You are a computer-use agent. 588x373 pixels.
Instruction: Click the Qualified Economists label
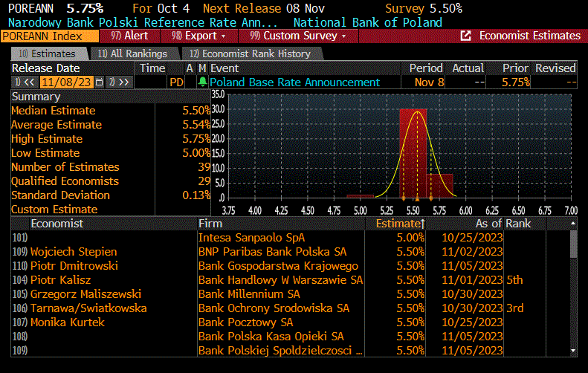[x=65, y=181]
